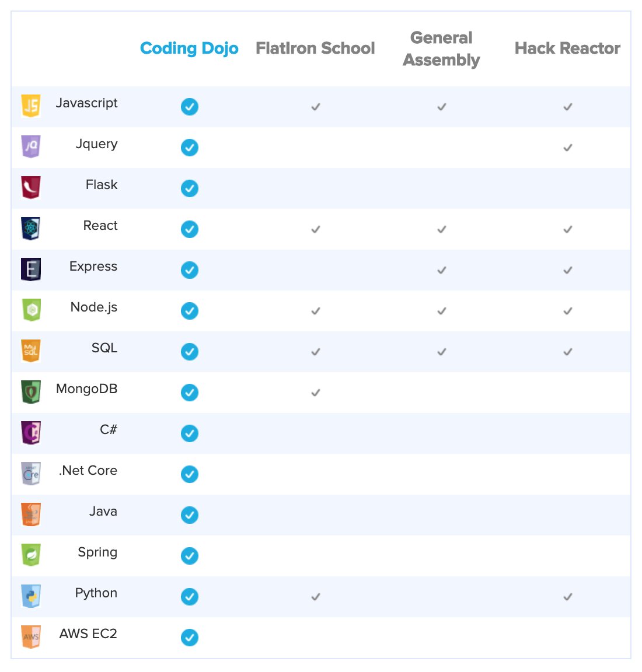This screenshot has width=642, height=672.
Task: Click the purple jQuery icon
Action: pyautogui.click(x=31, y=147)
